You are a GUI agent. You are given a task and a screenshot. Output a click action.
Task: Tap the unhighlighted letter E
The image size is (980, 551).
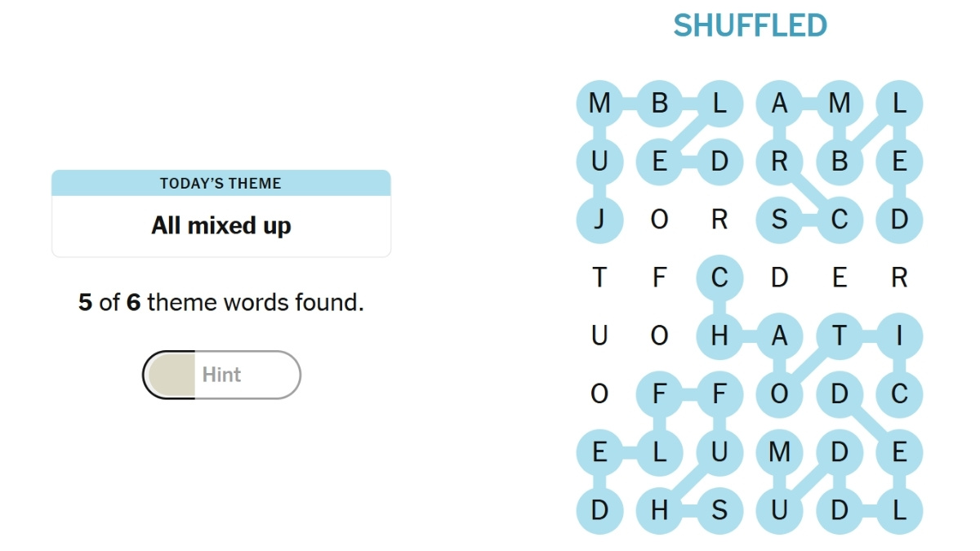[839, 278]
